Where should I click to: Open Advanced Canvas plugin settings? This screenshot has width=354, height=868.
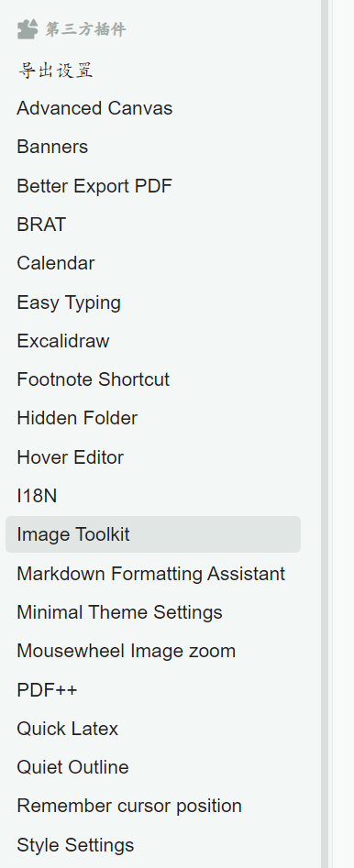coord(153,108)
